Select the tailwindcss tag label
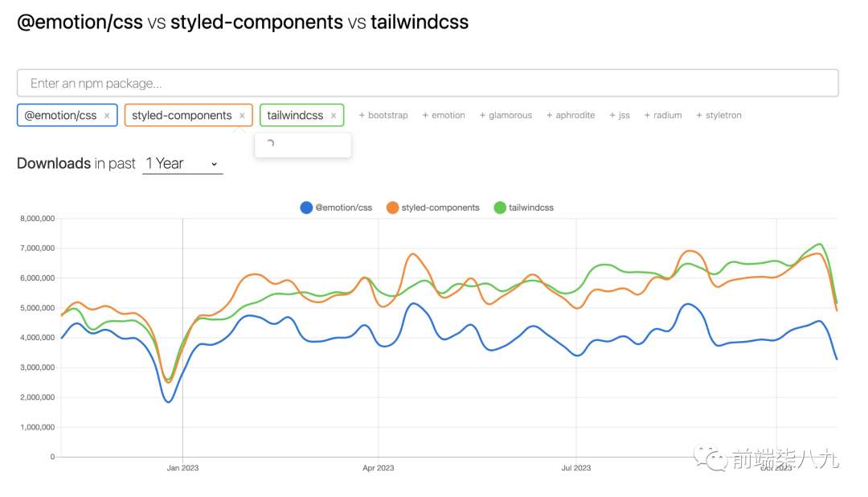The height and width of the screenshot is (497, 868). click(x=295, y=115)
